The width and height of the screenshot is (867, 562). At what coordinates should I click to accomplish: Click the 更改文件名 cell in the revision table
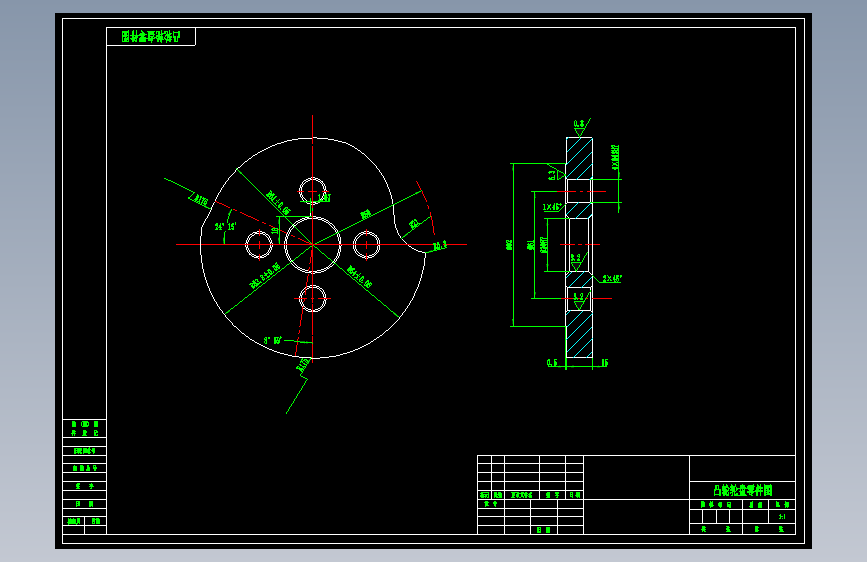click(x=521, y=495)
